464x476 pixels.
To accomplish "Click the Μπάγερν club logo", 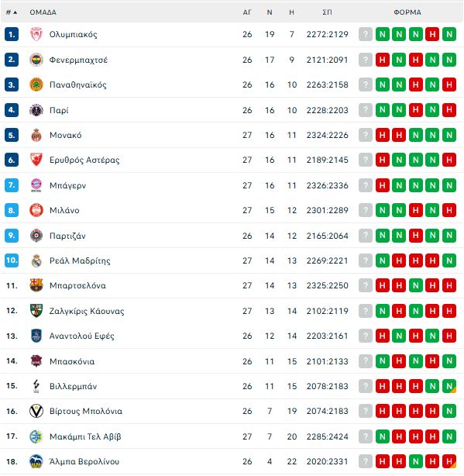I will 36,185.
